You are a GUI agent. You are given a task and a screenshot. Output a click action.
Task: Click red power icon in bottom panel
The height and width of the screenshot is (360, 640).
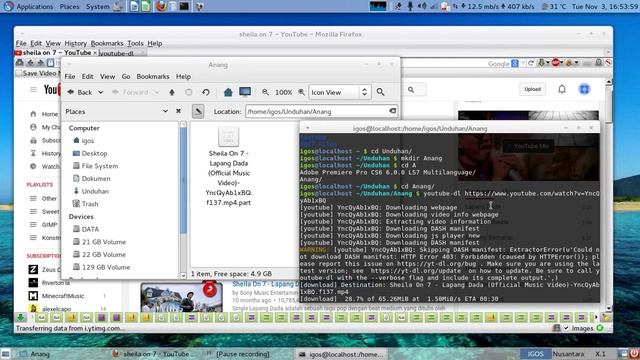point(634,353)
